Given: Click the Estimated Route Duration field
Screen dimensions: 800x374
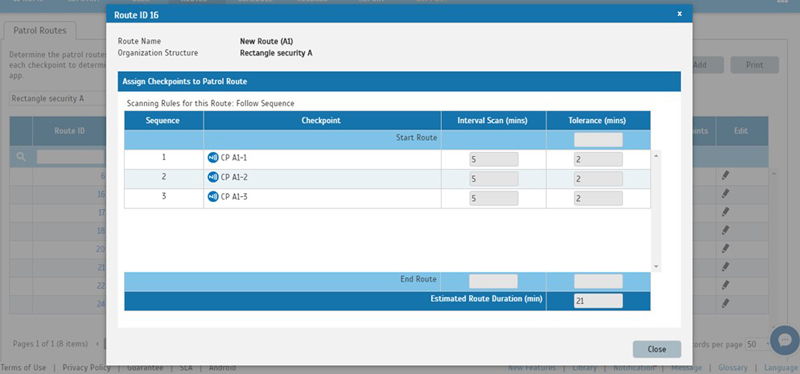Looking at the screenshot, I should [x=598, y=301].
